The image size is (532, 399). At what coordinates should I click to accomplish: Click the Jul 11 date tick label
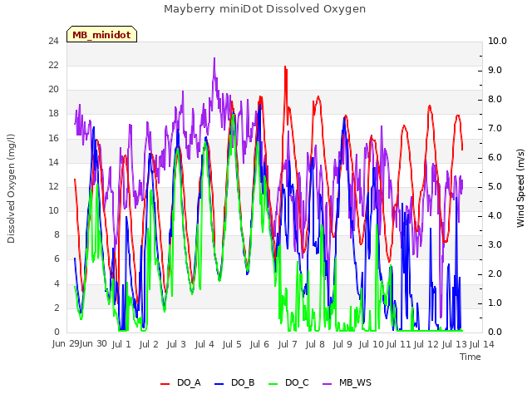[x=399, y=344]
